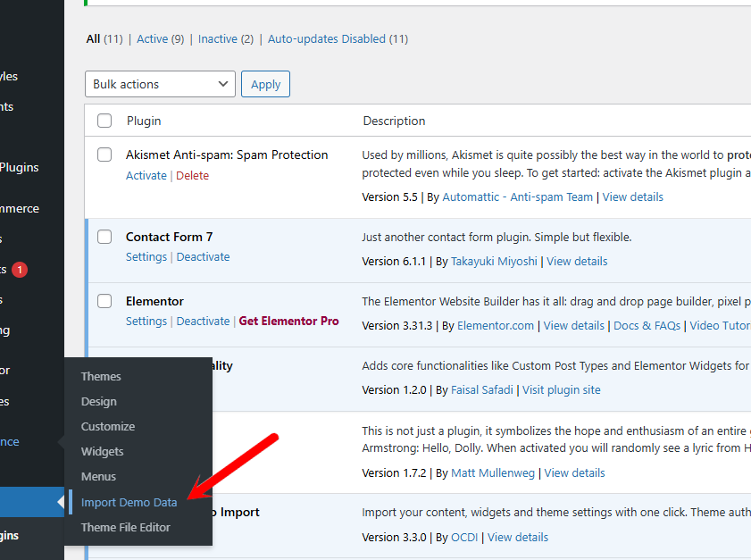Deactivate the Contact Form 7 plugin
Viewport: 751px width, 560px height.
(x=203, y=256)
